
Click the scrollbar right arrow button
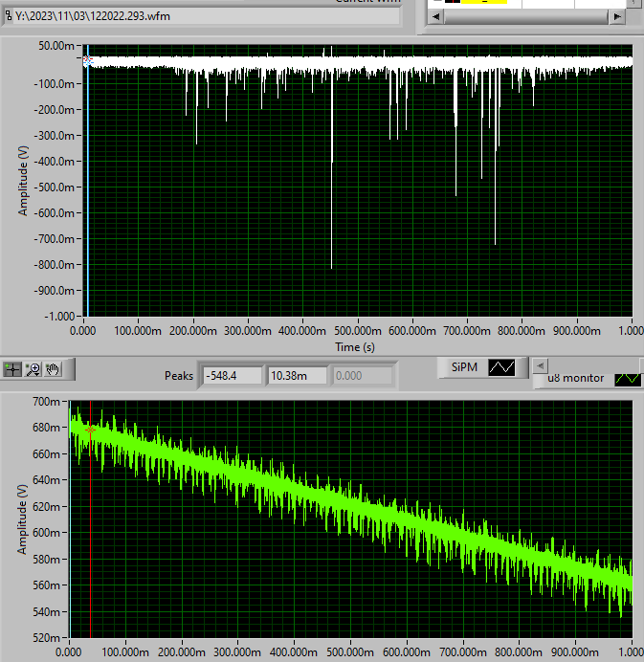(x=617, y=17)
